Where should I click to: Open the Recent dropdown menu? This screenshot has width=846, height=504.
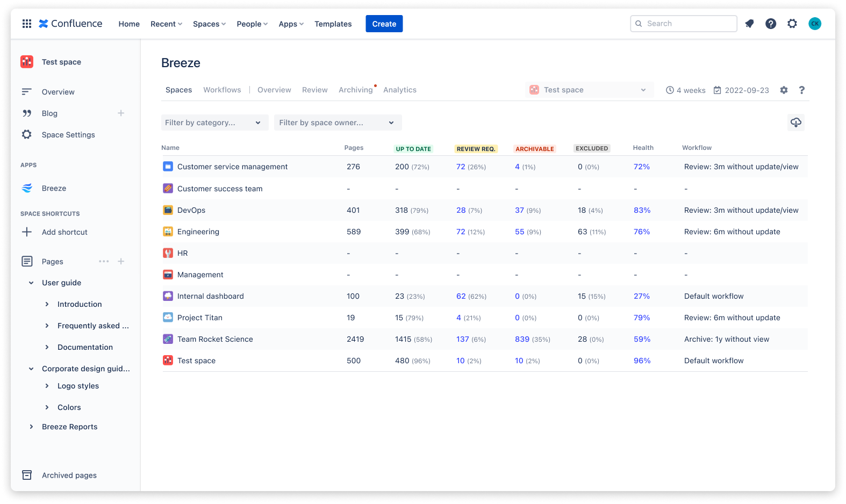(x=166, y=24)
